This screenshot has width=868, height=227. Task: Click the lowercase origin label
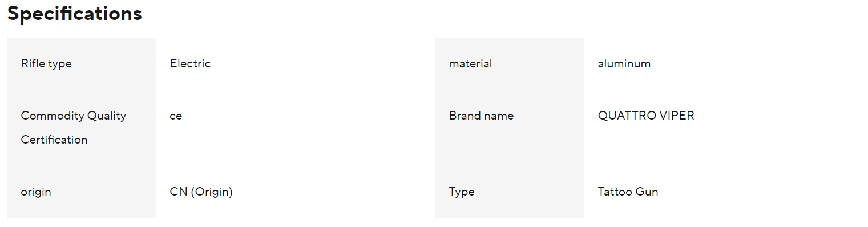coord(36,192)
